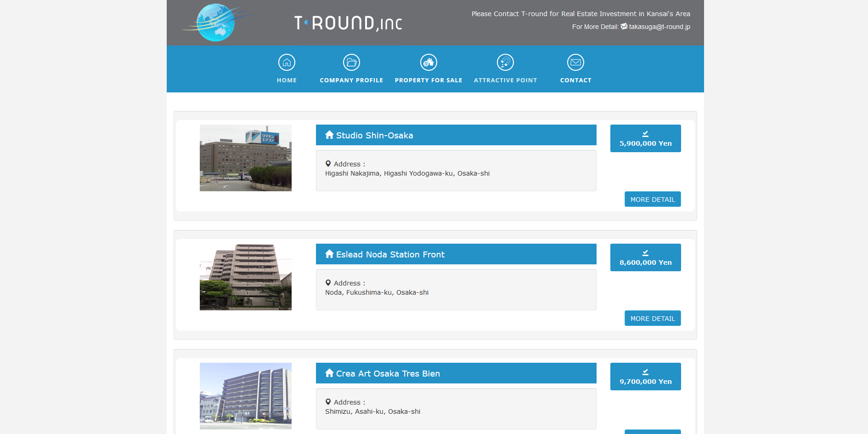Click the Property For Sale house icon

coord(428,62)
